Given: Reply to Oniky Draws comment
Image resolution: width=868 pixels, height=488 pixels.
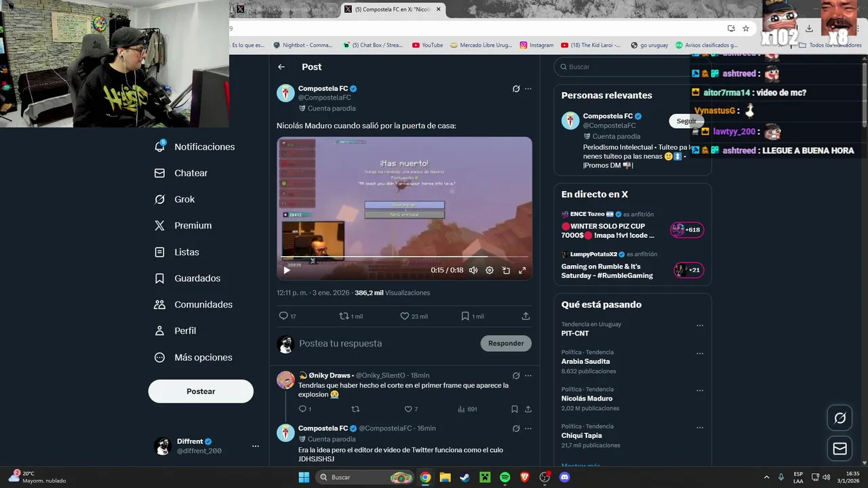Looking at the screenshot, I should [304, 409].
